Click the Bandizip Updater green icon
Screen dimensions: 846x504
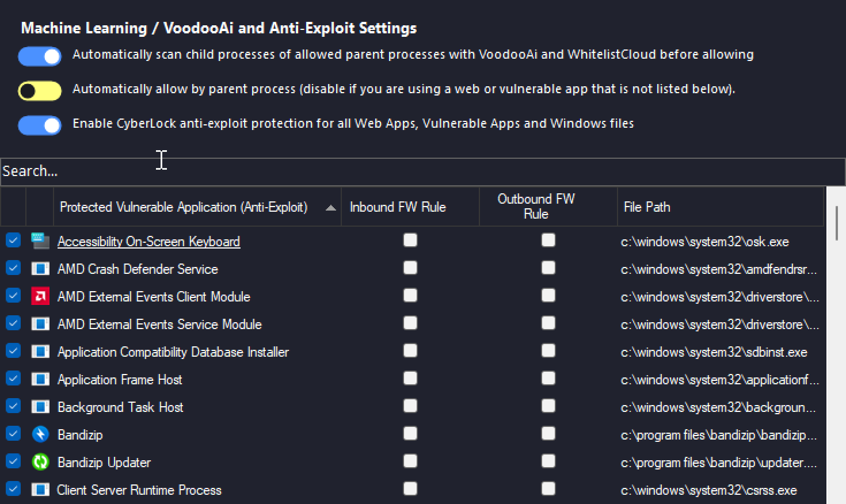click(x=40, y=462)
